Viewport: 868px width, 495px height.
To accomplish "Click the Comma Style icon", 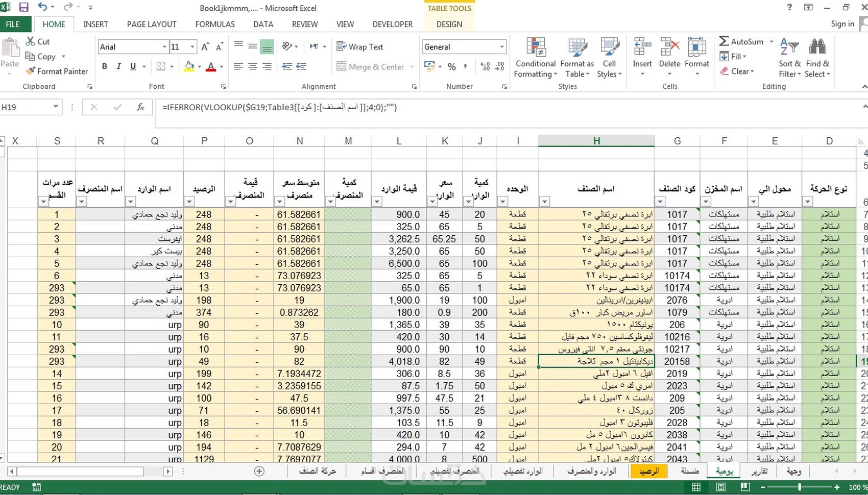I will click(465, 66).
